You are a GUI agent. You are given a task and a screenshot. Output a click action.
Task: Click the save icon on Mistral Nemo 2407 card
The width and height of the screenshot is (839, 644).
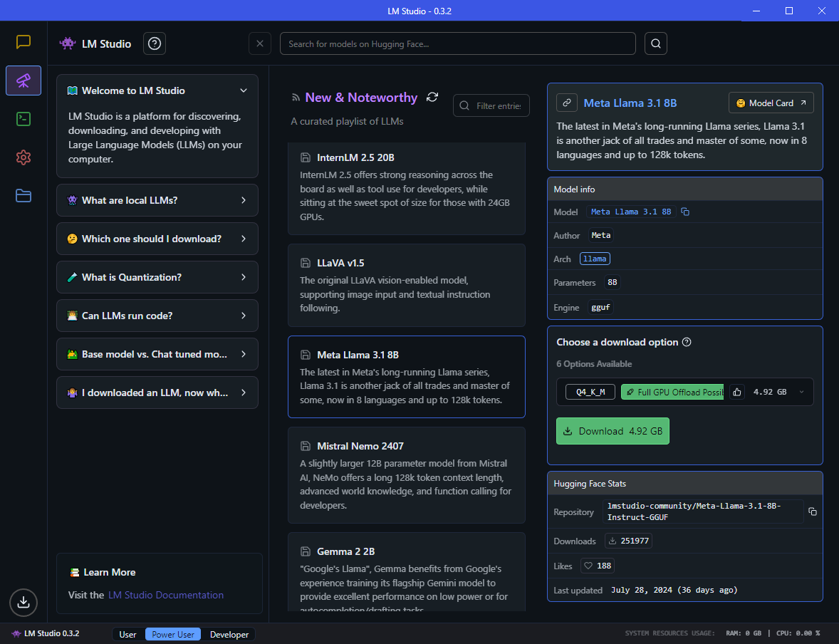tap(306, 446)
